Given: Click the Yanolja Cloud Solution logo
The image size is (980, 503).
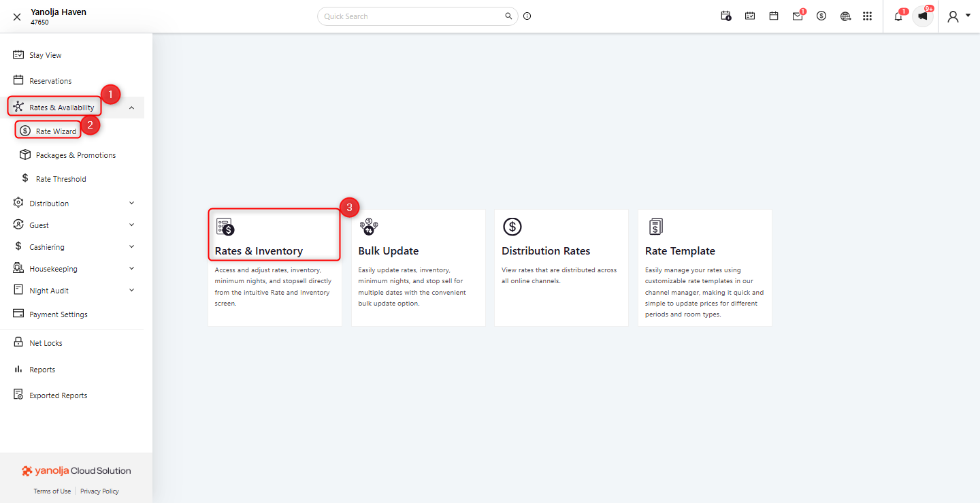Looking at the screenshot, I should tap(76, 471).
